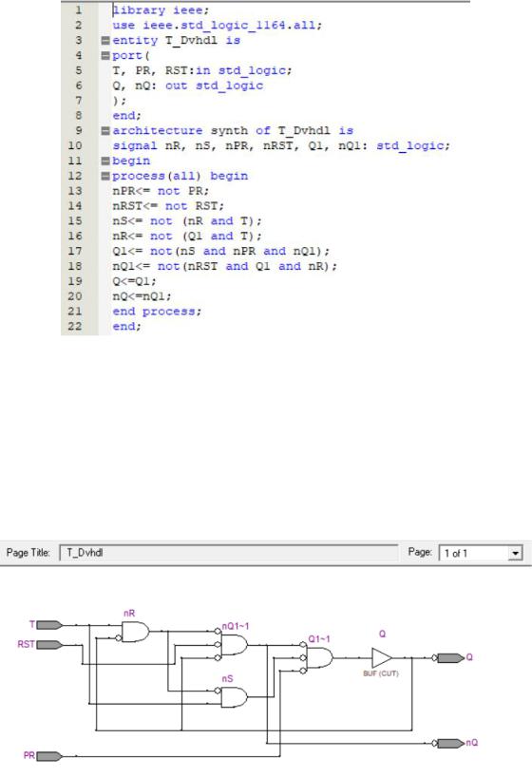Select the PR input pin

pyautogui.click(x=49, y=756)
